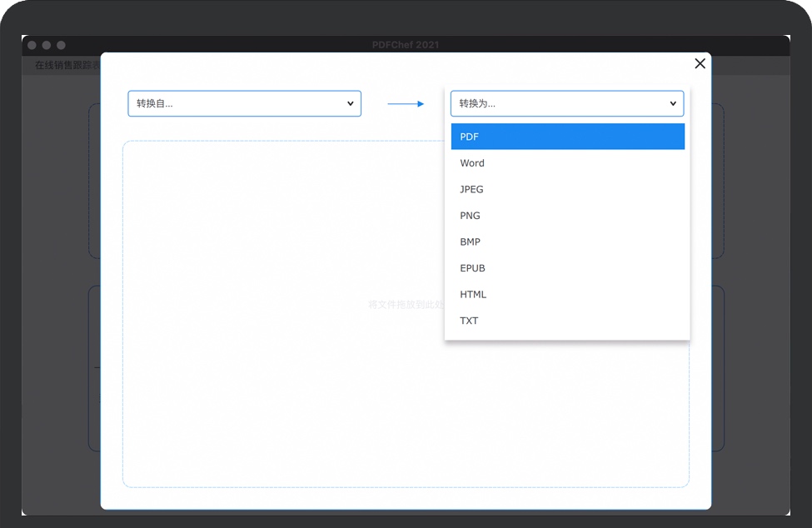The height and width of the screenshot is (528, 812).
Task: Click the chevron arrow of 转换自... box
Action: [350, 103]
